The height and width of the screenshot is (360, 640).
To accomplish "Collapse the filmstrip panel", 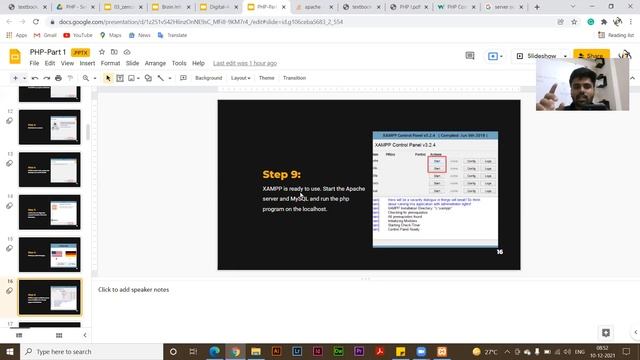I will [85, 335].
